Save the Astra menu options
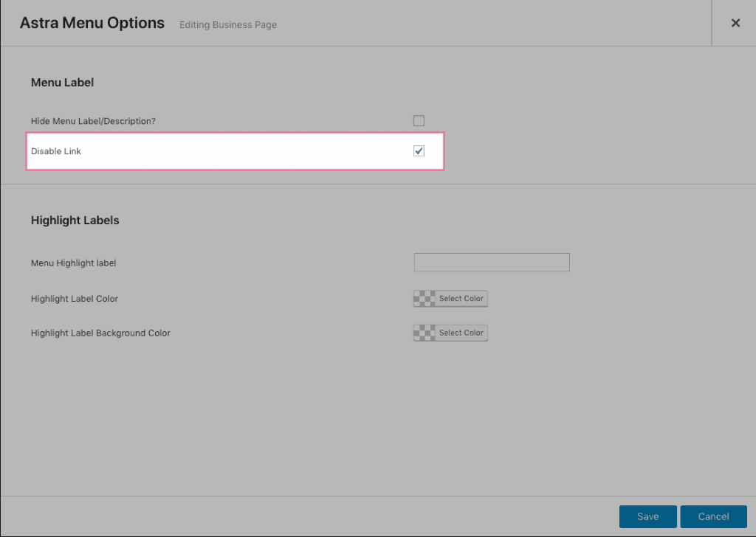Screen dimensions: 756x537 (647, 516)
